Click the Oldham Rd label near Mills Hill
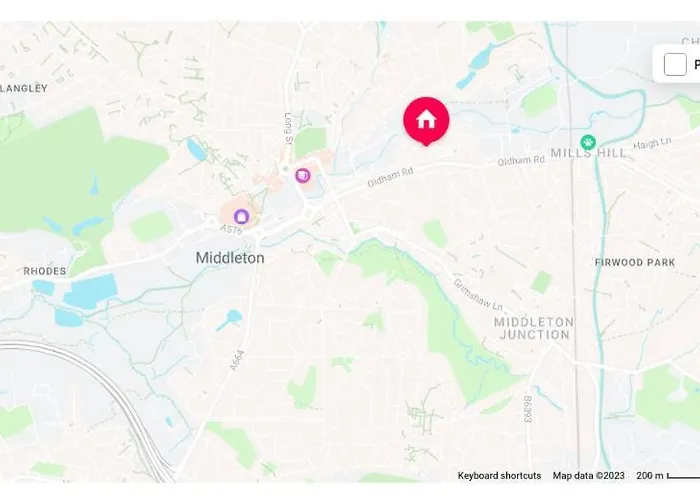Image resolution: width=700 pixels, height=500 pixels. 521,160
